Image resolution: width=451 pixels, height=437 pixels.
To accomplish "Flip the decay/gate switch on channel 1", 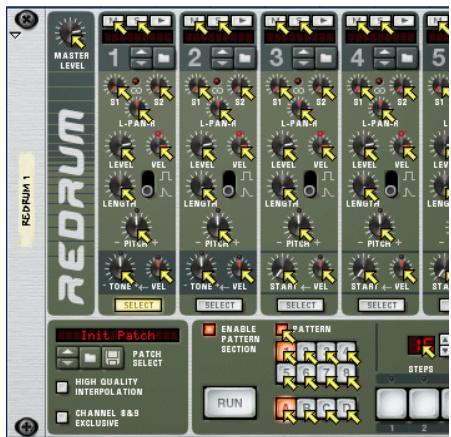I will click(x=148, y=184).
